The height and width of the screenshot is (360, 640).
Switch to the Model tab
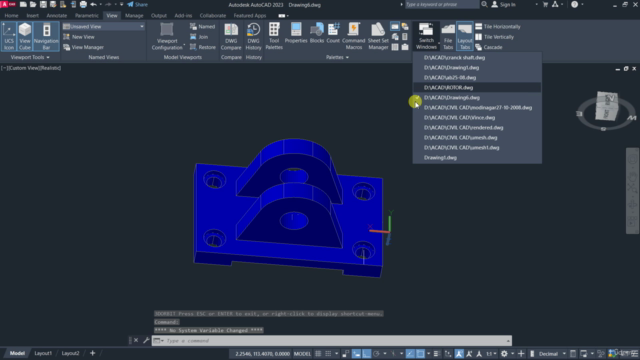coord(17,353)
